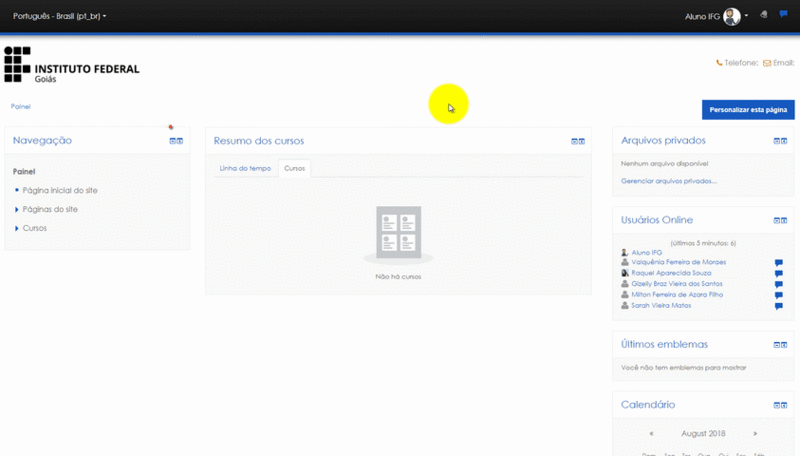Click the Aluno IFG profile avatar
The width and height of the screenshot is (800, 456).
[732, 16]
